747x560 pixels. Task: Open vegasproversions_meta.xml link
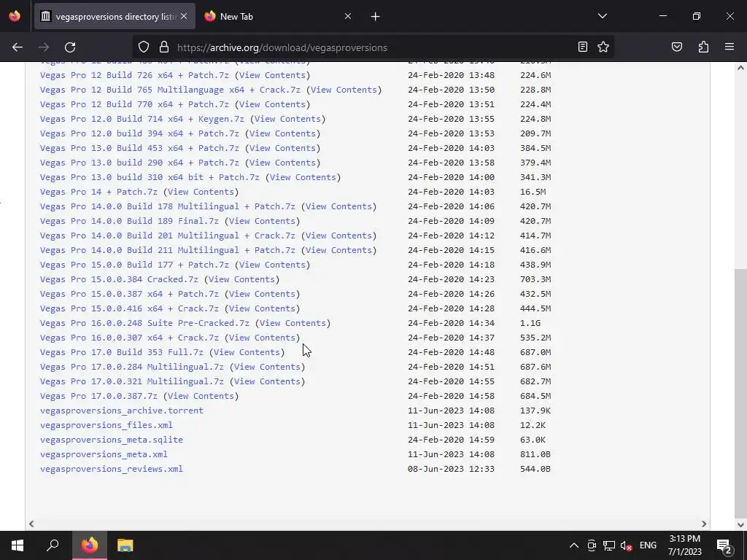pos(104,454)
